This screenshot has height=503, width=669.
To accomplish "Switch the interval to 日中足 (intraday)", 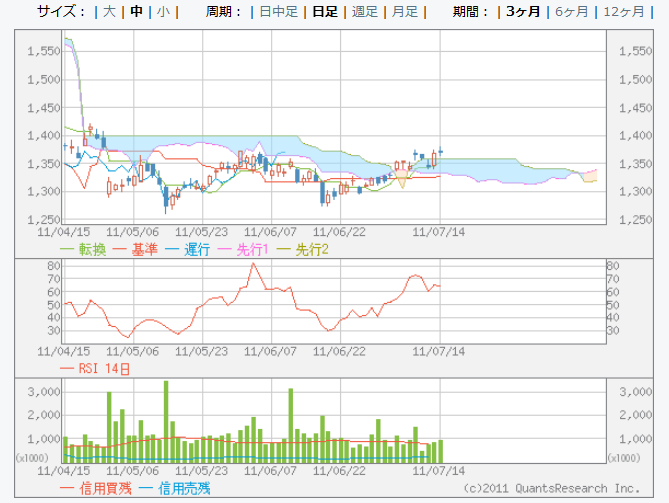I will tap(278, 12).
